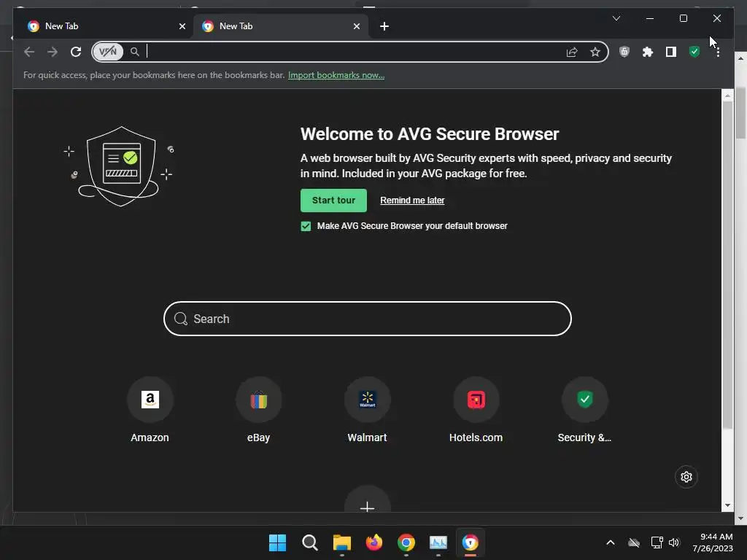Select the second New Tab
Image resolution: width=747 pixels, height=560 pixels.
click(281, 26)
